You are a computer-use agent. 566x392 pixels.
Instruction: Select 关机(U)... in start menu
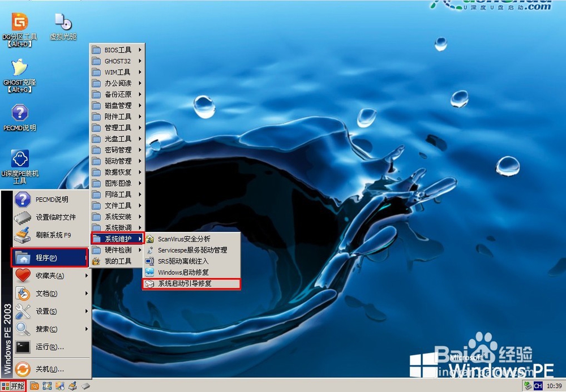52,369
